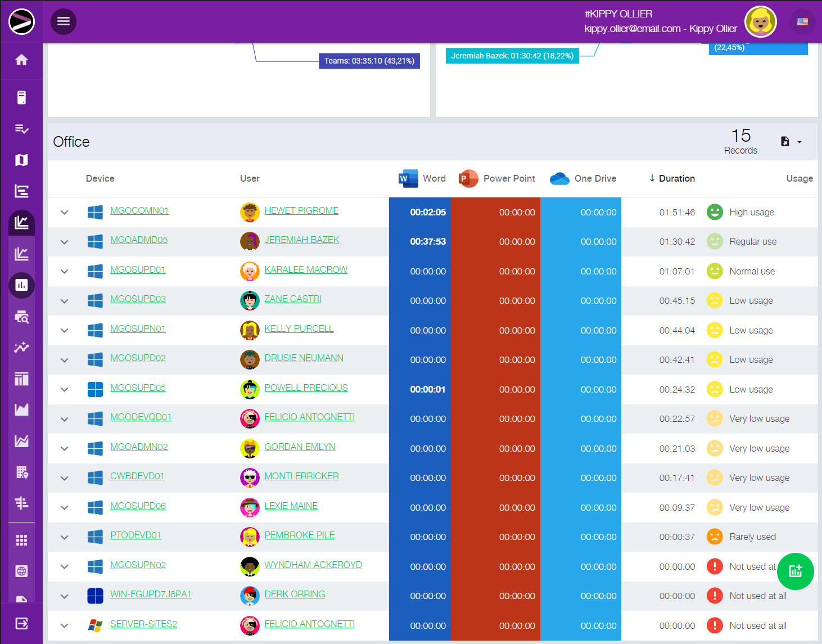Open the MGOSUPD05 device link
Viewport: 822px width, 644px height.
138,388
